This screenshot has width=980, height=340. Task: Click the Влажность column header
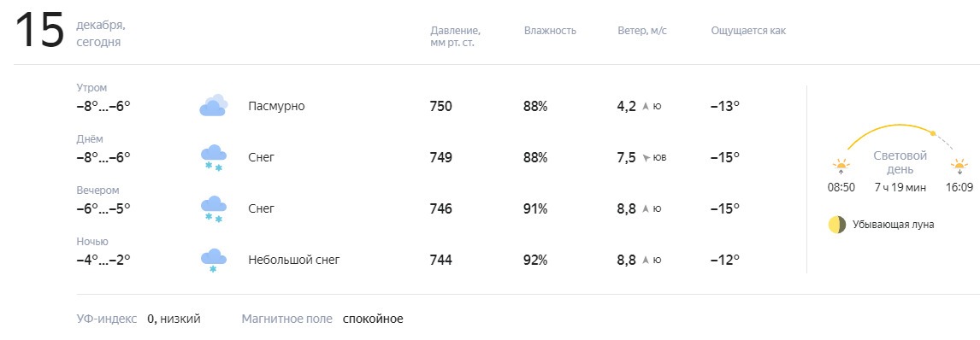click(x=550, y=31)
